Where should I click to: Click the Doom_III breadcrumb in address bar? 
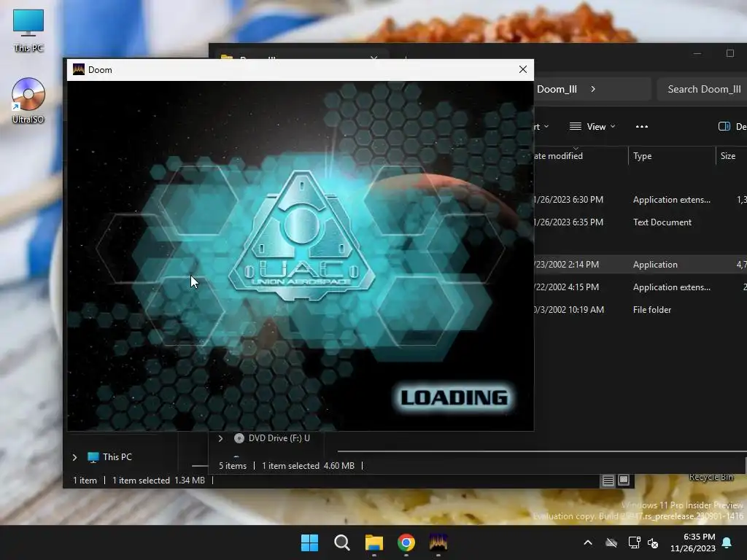557,89
